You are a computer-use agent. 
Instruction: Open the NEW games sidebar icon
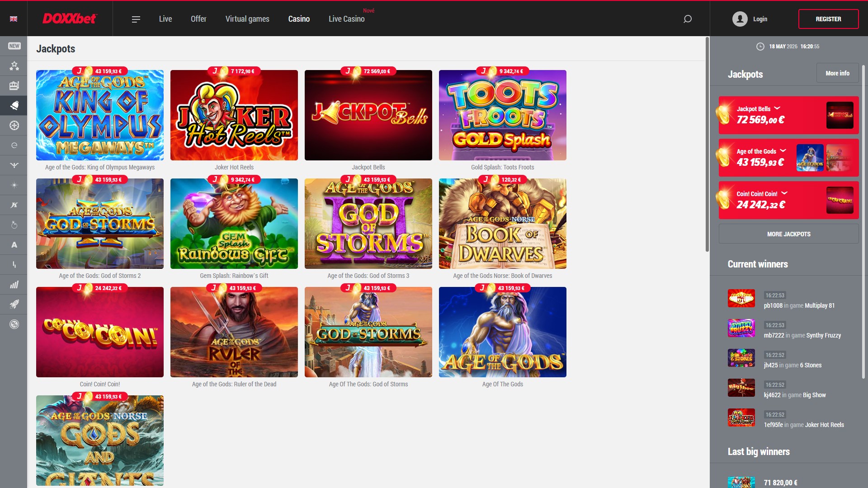tap(14, 46)
